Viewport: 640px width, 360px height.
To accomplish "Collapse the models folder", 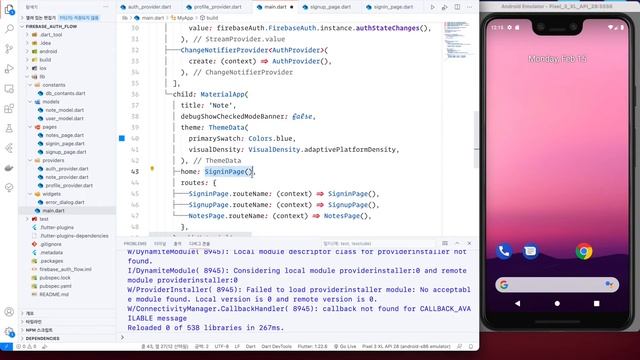I will click(51, 102).
